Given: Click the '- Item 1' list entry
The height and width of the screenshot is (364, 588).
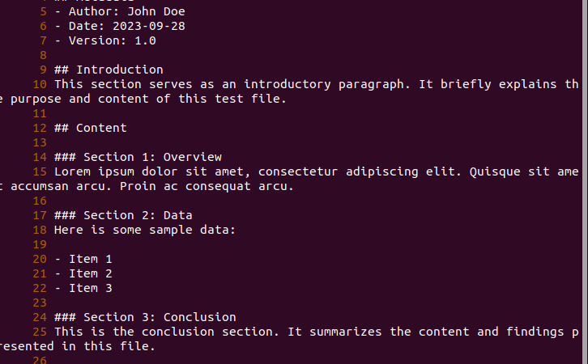Looking at the screenshot, I should coord(83,259).
